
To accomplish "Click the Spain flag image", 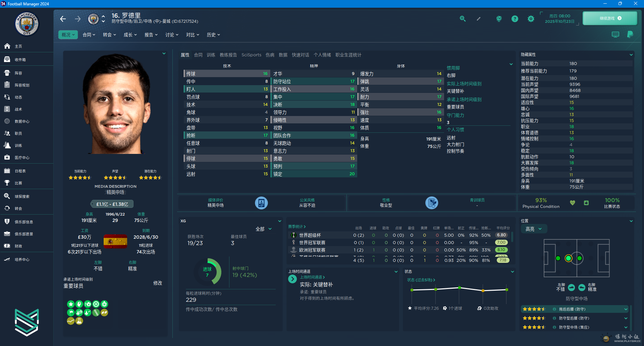I will tap(115, 241).
